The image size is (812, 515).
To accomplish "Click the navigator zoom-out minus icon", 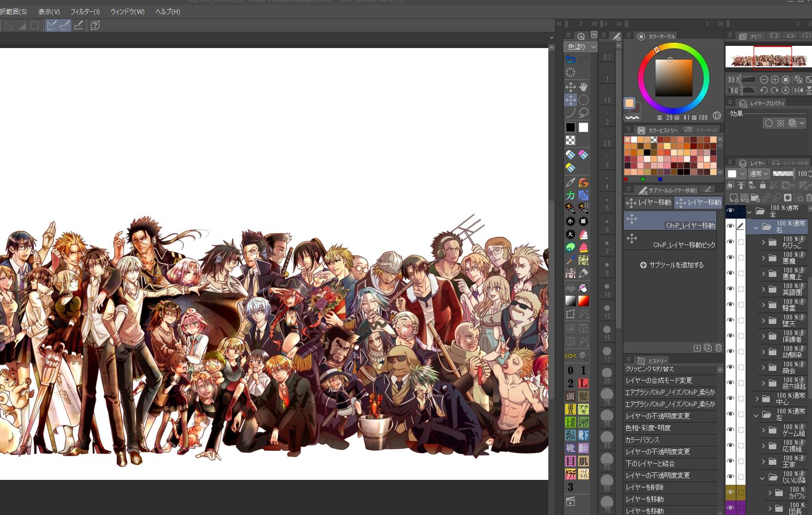I will (764, 79).
